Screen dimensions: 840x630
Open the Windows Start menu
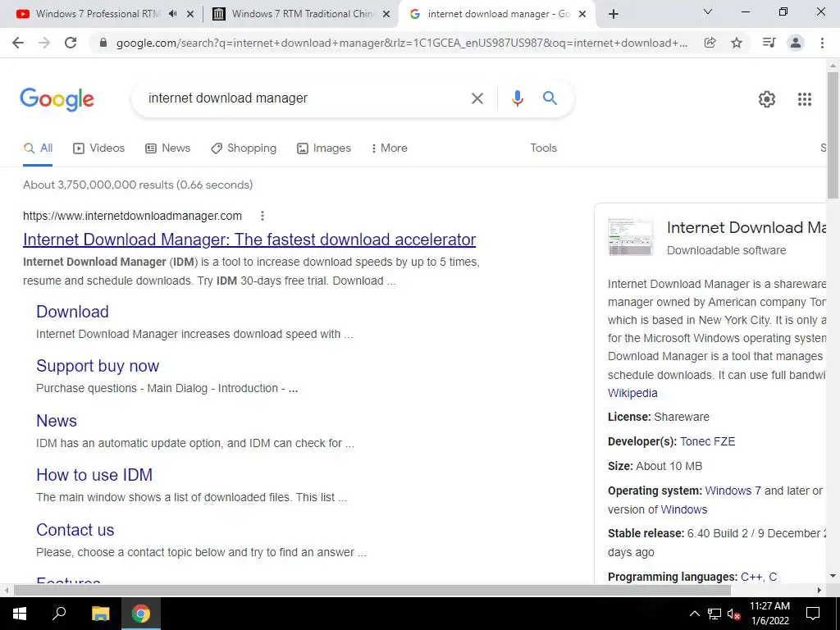pyautogui.click(x=20, y=614)
